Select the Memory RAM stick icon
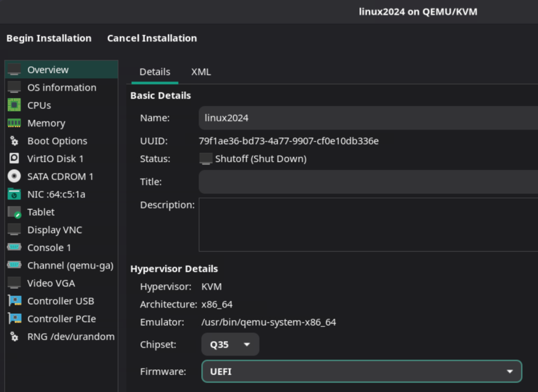This screenshot has height=392, width=538. click(14, 123)
